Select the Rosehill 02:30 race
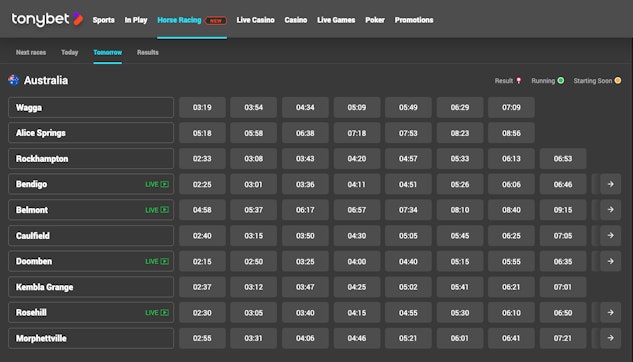This screenshot has height=362, width=633. point(202,313)
